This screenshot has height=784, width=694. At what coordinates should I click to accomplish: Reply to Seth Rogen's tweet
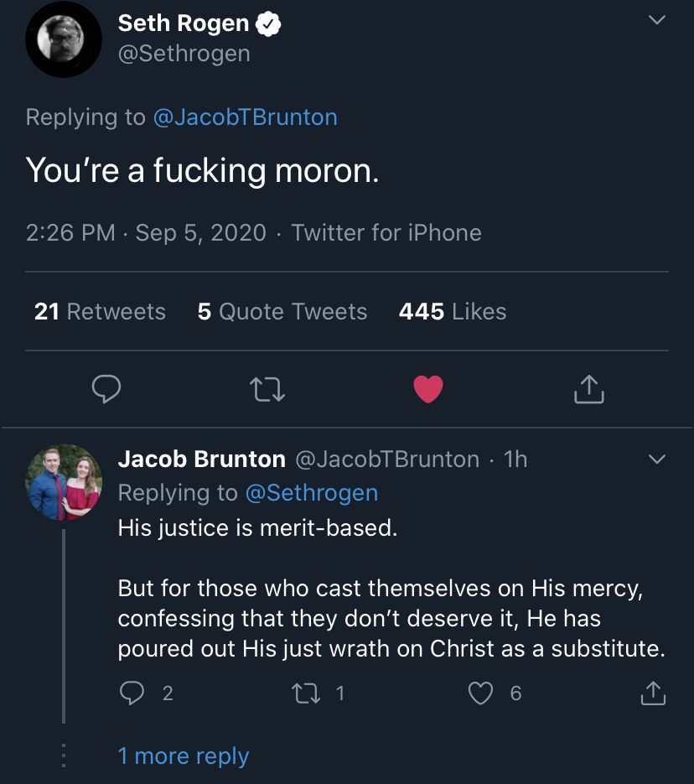click(106, 389)
